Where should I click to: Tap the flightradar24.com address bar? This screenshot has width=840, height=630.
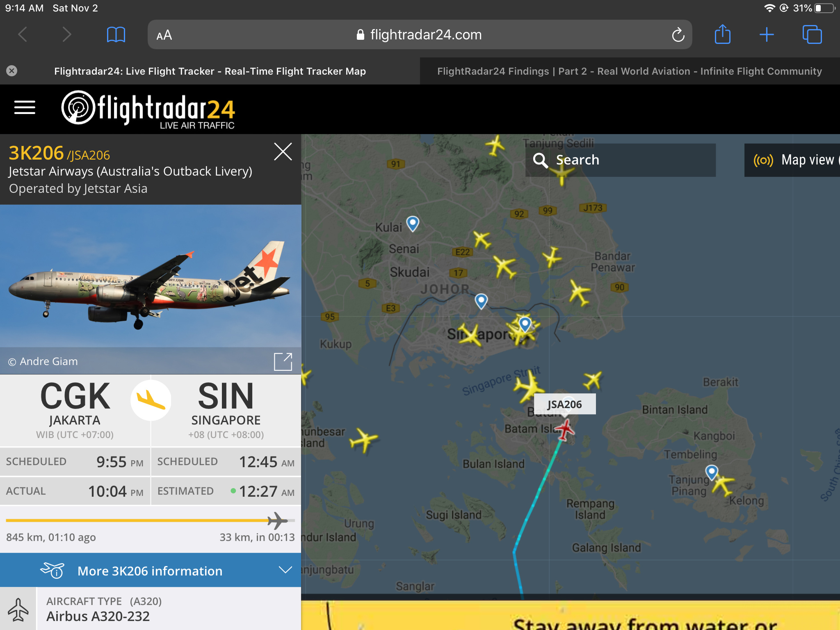tap(420, 35)
